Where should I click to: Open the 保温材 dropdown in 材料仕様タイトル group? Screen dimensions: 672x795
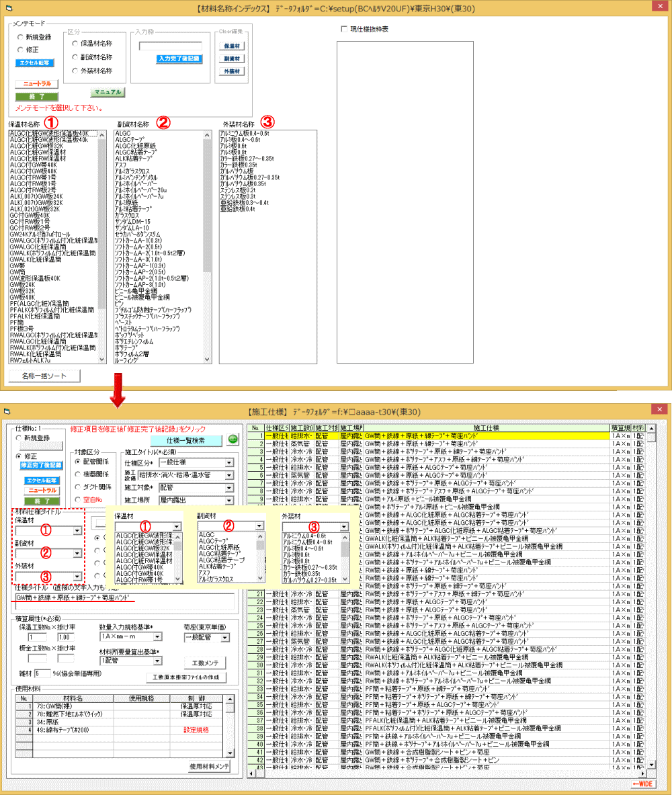click(48, 531)
